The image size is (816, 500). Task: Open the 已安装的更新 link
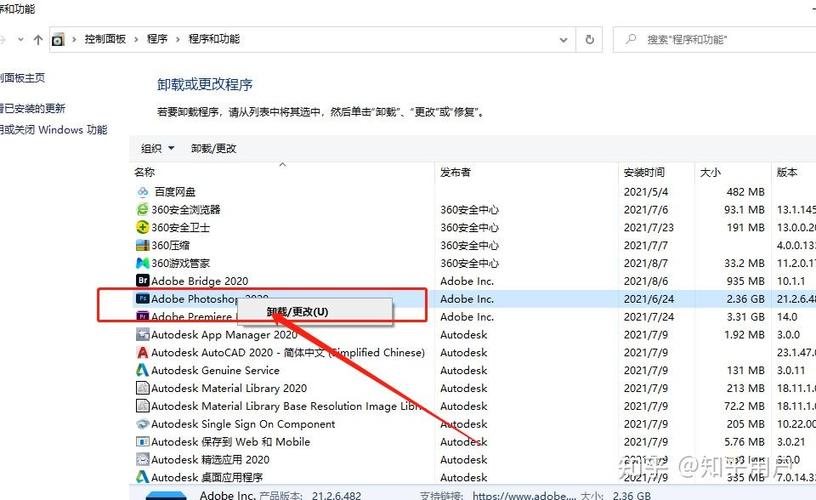pyautogui.click(x=33, y=109)
